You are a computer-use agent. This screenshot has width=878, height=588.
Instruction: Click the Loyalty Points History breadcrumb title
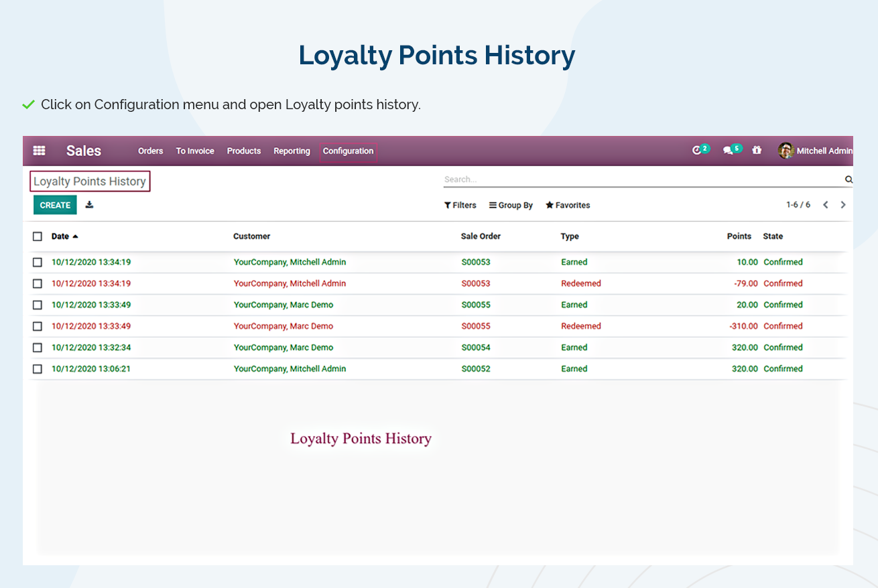pyautogui.click(x=90, y=181)
